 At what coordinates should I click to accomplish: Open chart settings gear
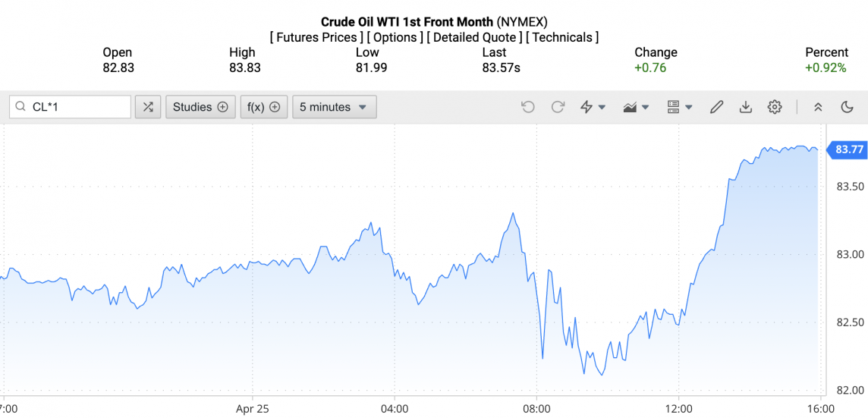pyautogui.click(x=775, y=107)
